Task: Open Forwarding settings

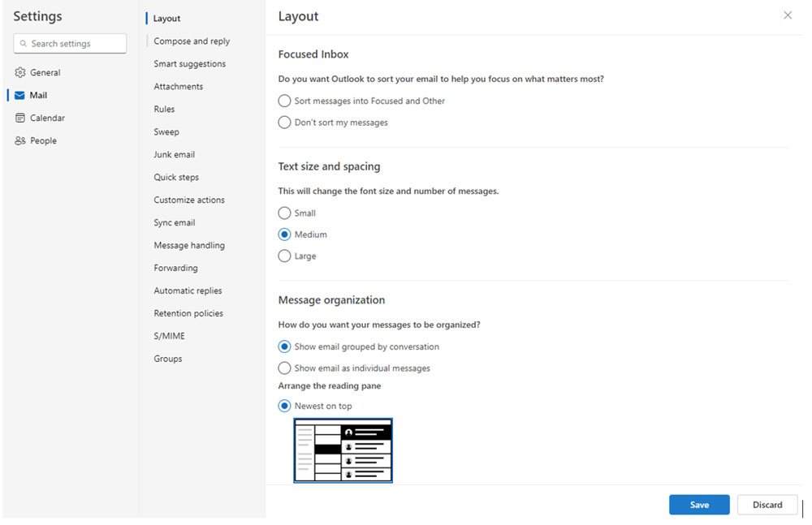Action: [175, 269]
